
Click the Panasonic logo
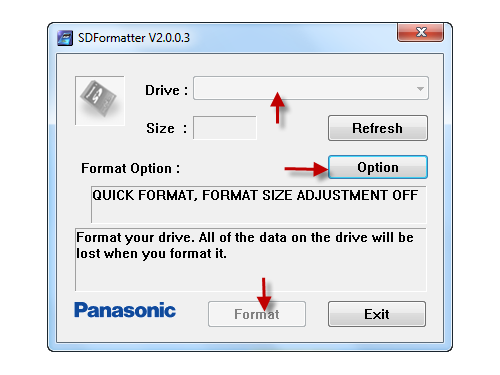click(125, 310)
